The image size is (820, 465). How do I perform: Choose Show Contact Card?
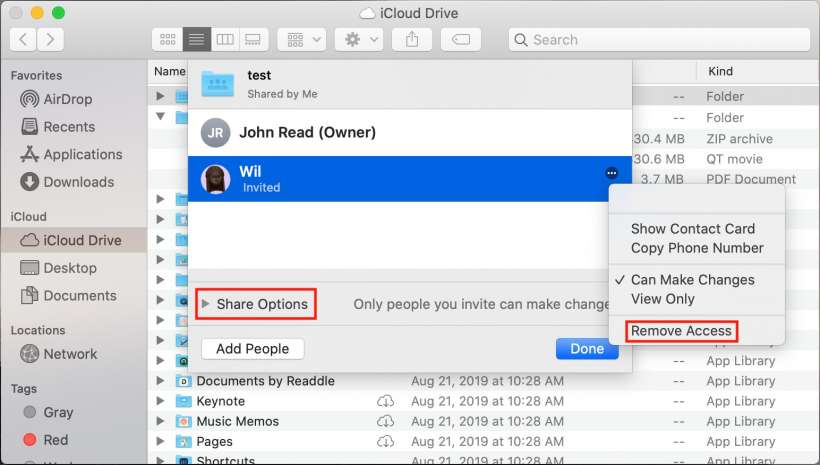click(693, 229)
